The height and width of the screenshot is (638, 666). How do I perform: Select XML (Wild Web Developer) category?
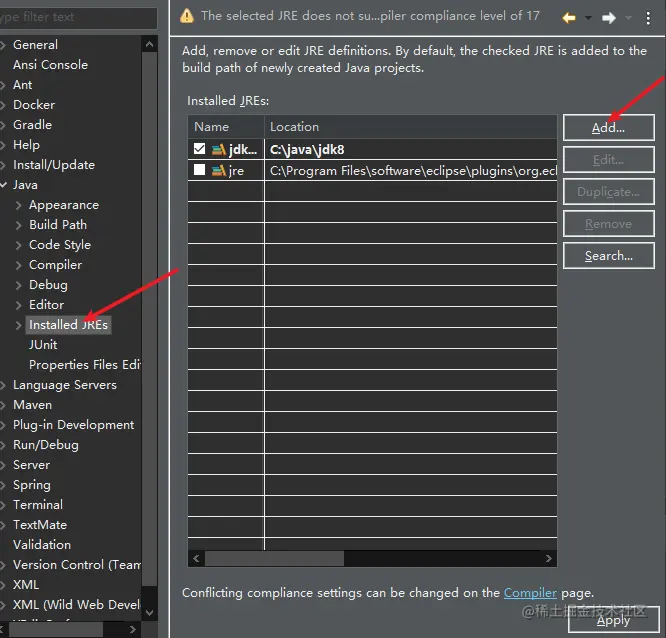[76, 604]
